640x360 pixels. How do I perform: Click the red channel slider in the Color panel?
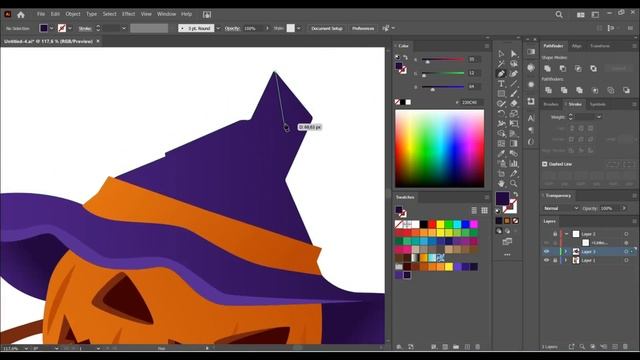443,60
